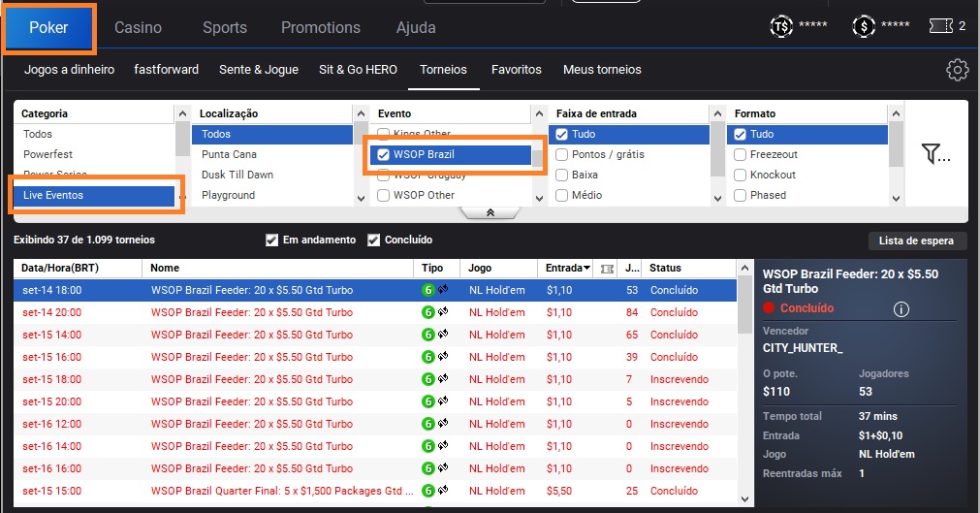The image size is (980, 513).
Task: Click the T$ tournament money balance icon
Action: 781,26
